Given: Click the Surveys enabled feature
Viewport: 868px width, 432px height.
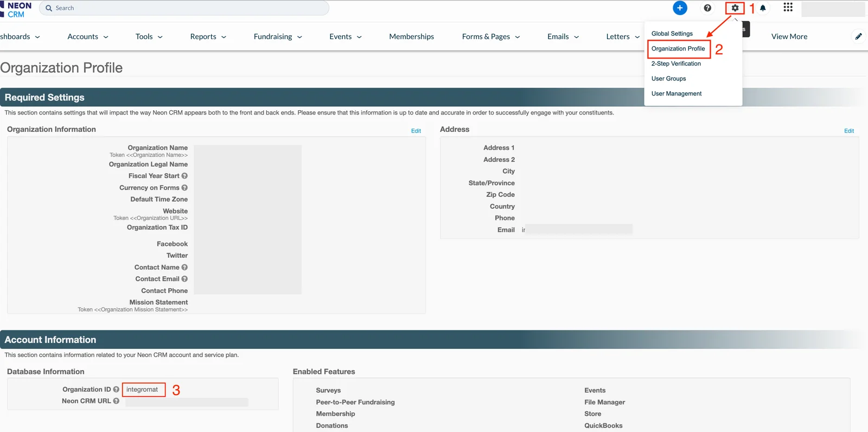Looking at the screenshot, I should (328, 390).
